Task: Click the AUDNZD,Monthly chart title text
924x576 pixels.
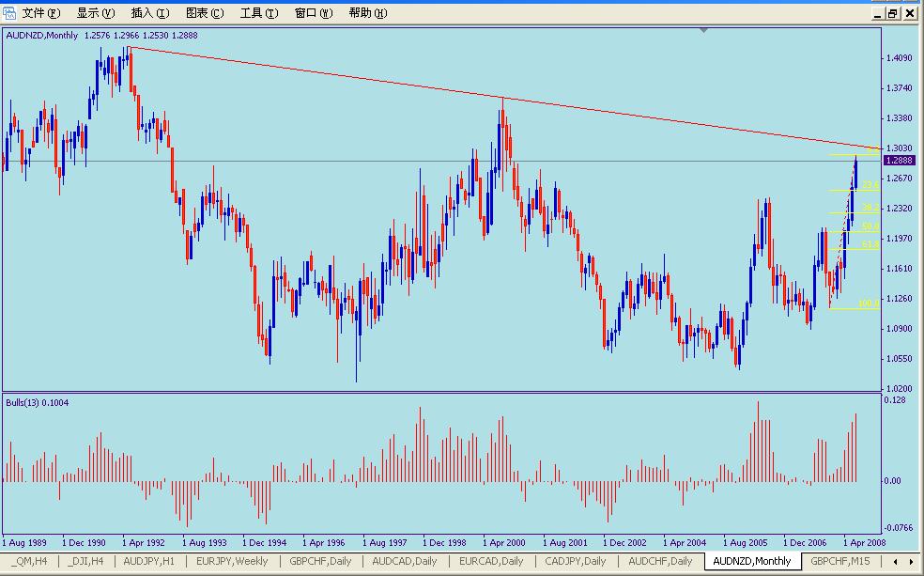Action: 42,36
